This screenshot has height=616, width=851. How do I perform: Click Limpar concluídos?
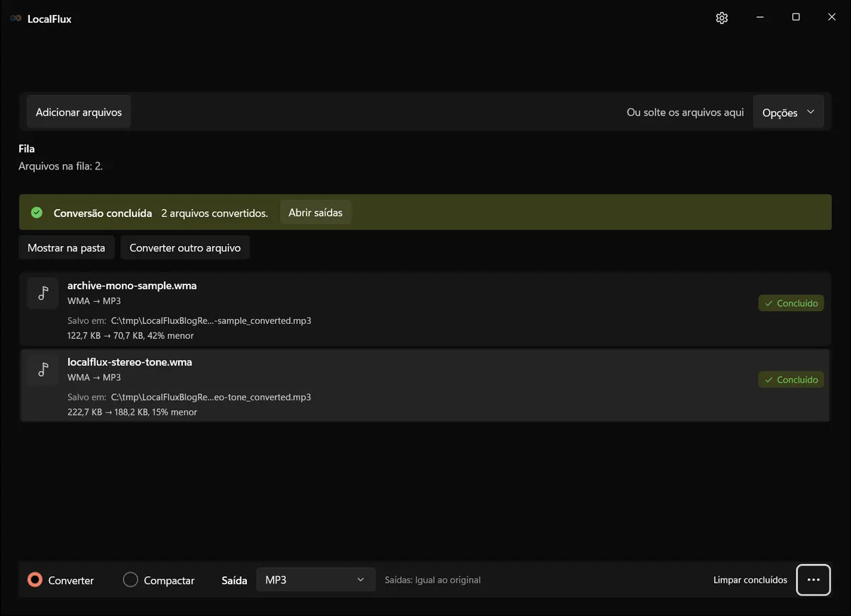coord(750,580)
